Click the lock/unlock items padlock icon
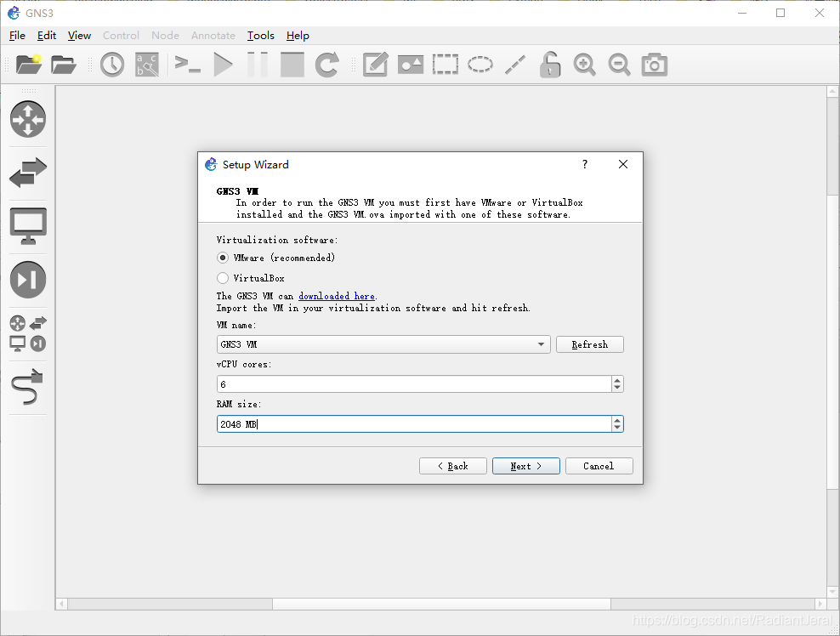Image resolution: width=840 pixels, height=636 pixels. click(549, 65)
